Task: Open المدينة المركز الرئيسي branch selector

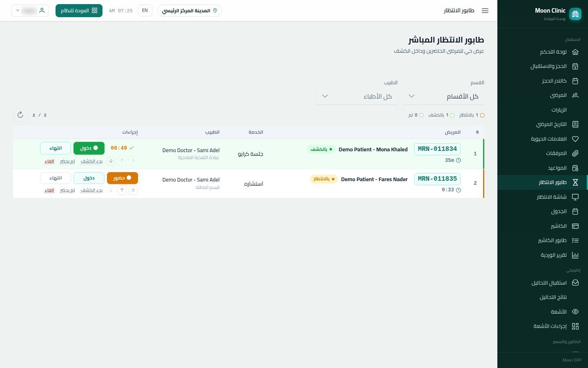Action: [x=189, y=11]
